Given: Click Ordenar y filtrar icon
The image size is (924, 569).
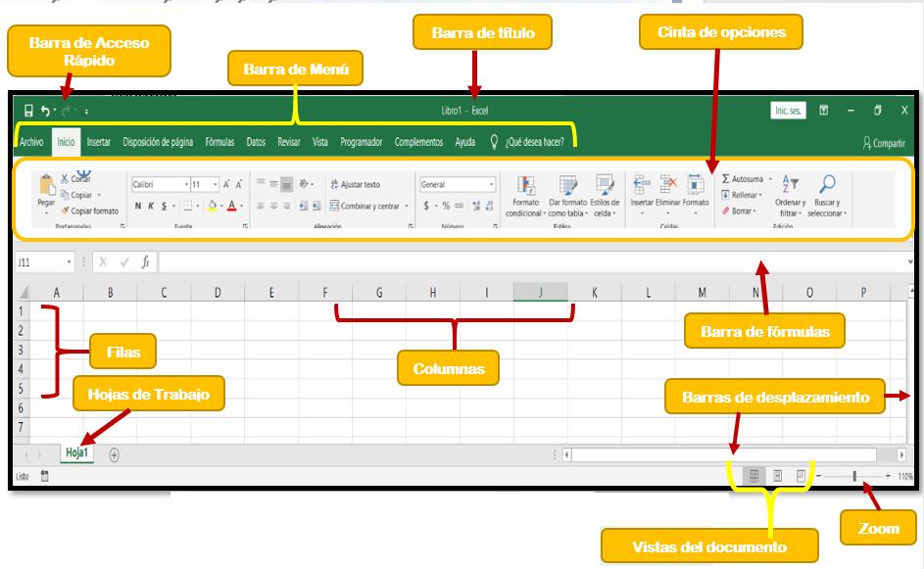Looking at the screenshot, I should click(790, 184).
